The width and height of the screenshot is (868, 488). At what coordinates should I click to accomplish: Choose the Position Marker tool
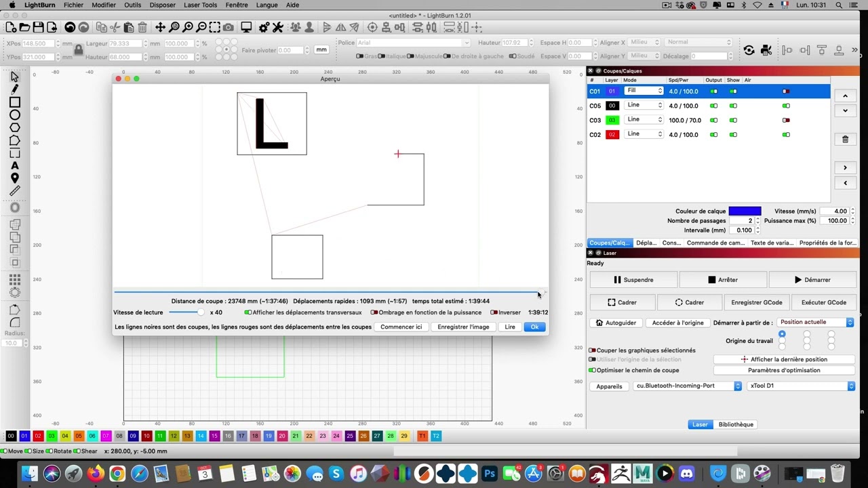(x=14, y=178)
